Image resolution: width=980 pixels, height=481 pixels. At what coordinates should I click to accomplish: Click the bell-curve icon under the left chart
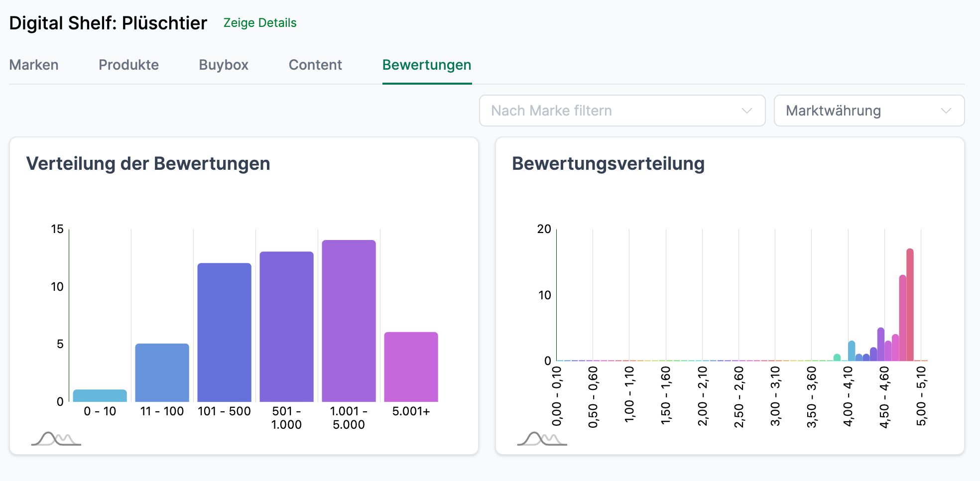pos(56,439)
